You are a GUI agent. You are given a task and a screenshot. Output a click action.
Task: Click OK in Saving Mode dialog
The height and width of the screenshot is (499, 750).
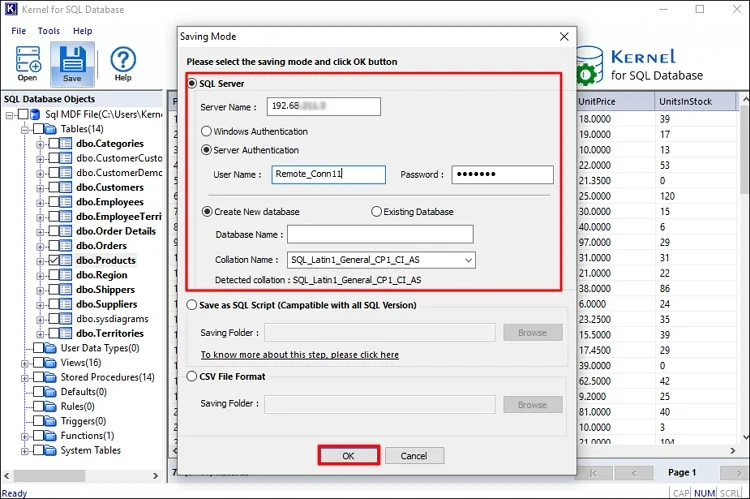click(349, 455)
